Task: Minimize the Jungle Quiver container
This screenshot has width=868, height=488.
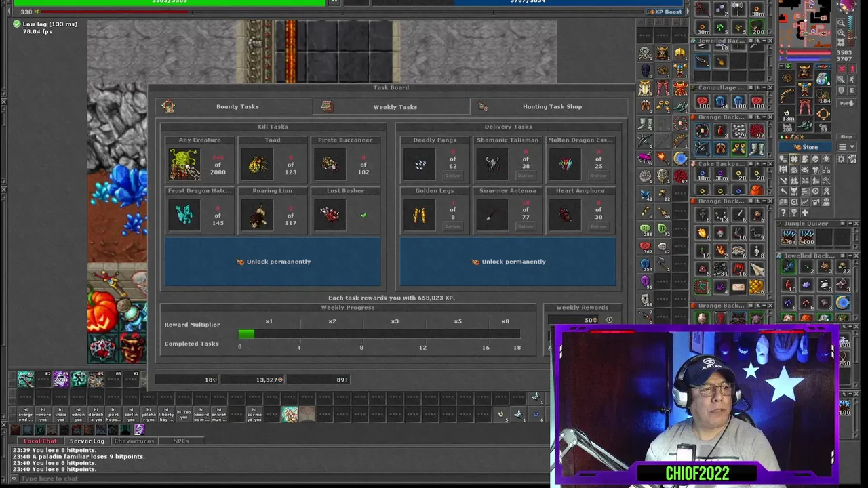Action: (850, 224)
